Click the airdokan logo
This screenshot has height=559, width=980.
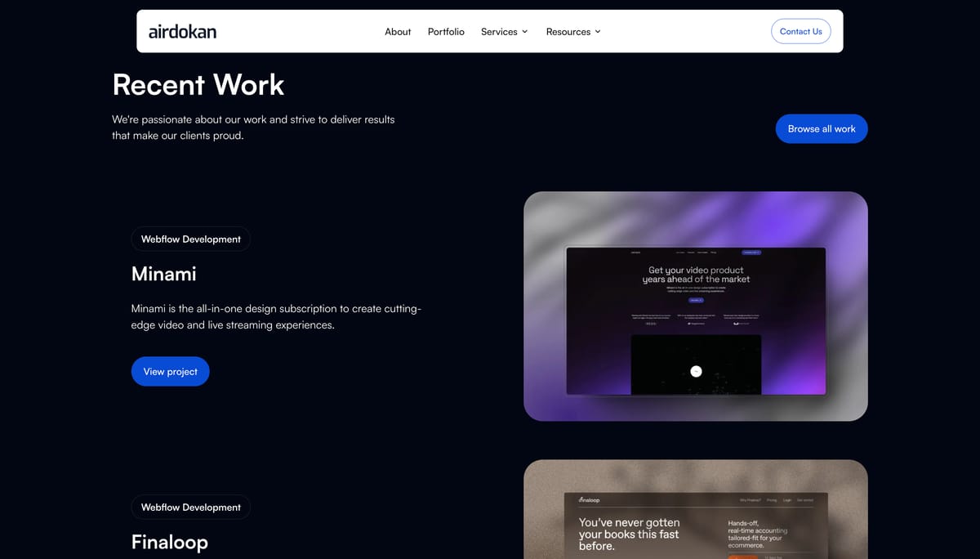(181, 31)
